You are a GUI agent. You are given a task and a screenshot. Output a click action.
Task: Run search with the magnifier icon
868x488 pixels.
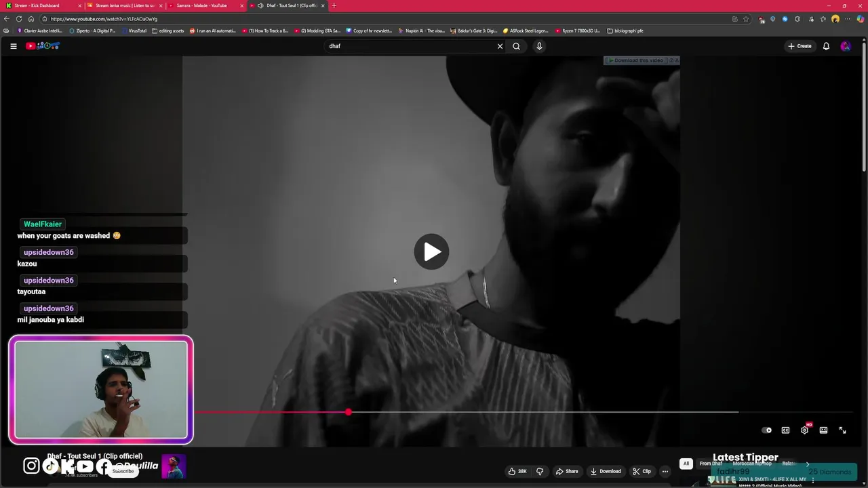(x=516, y=46)
